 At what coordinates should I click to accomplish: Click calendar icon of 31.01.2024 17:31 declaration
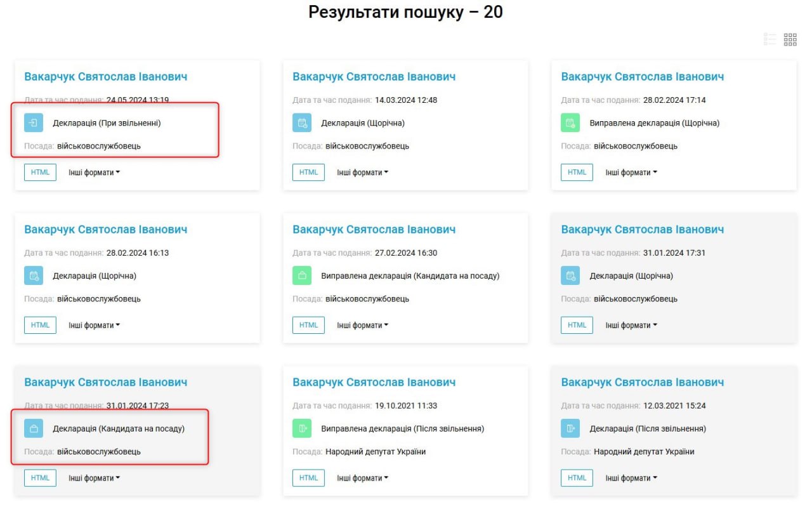570,276
